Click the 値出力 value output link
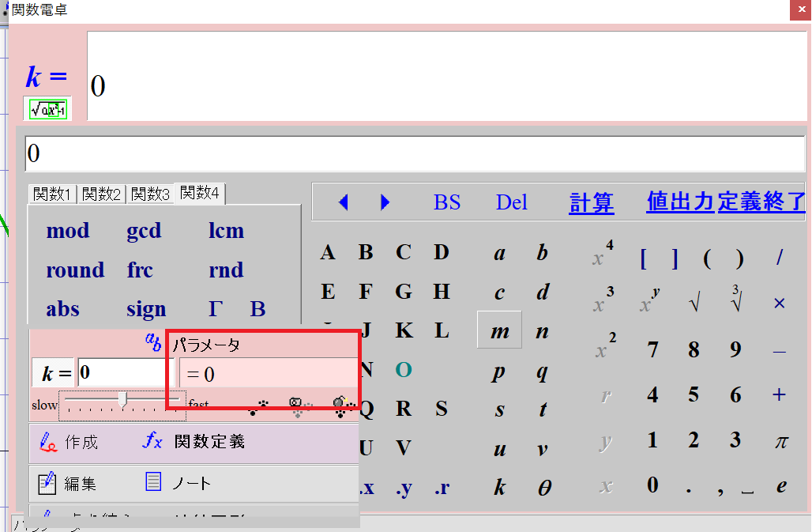Viewport: 812px width, 532px height. click(x=680, y=202)
